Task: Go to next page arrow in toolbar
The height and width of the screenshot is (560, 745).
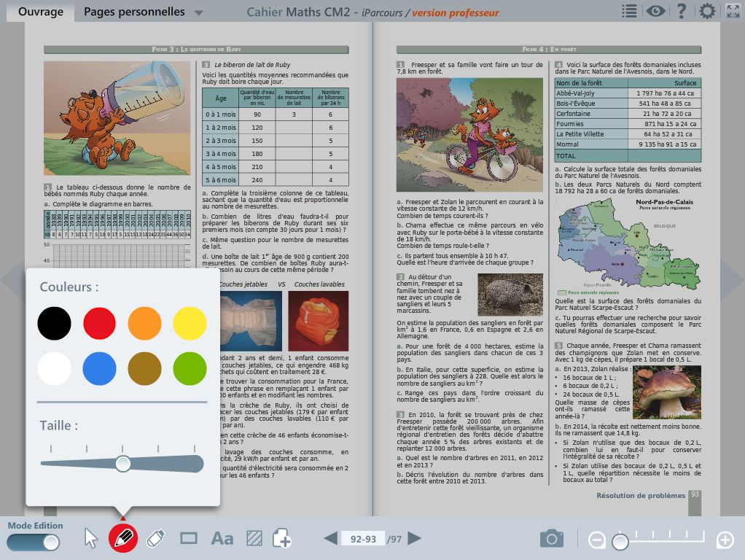Action: [x=414, y=539]
